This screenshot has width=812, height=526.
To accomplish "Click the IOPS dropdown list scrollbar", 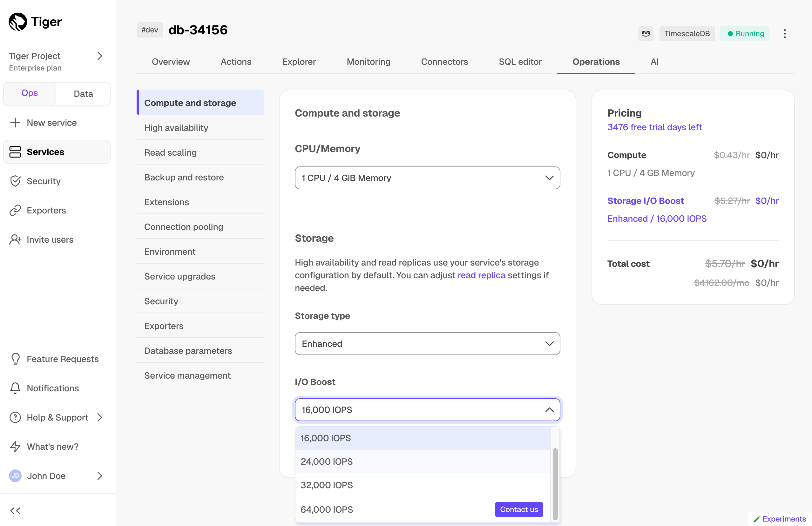I will click(x=555, y=484).
